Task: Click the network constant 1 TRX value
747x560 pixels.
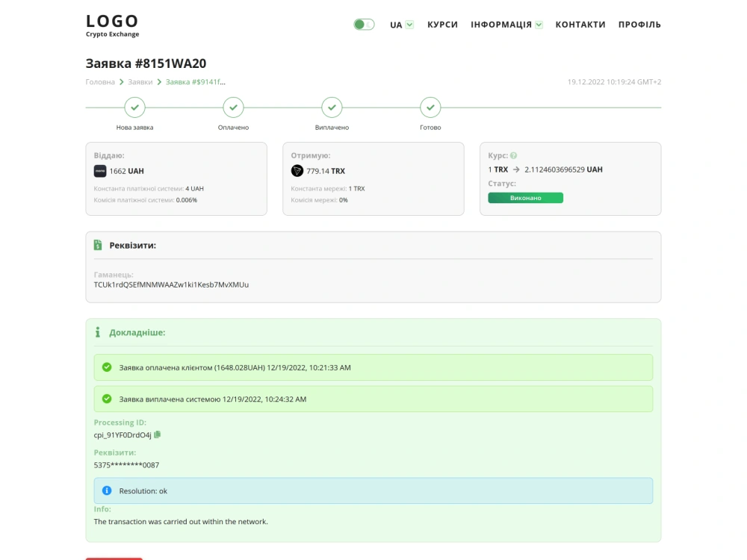Action: click(x=356, y=189)
